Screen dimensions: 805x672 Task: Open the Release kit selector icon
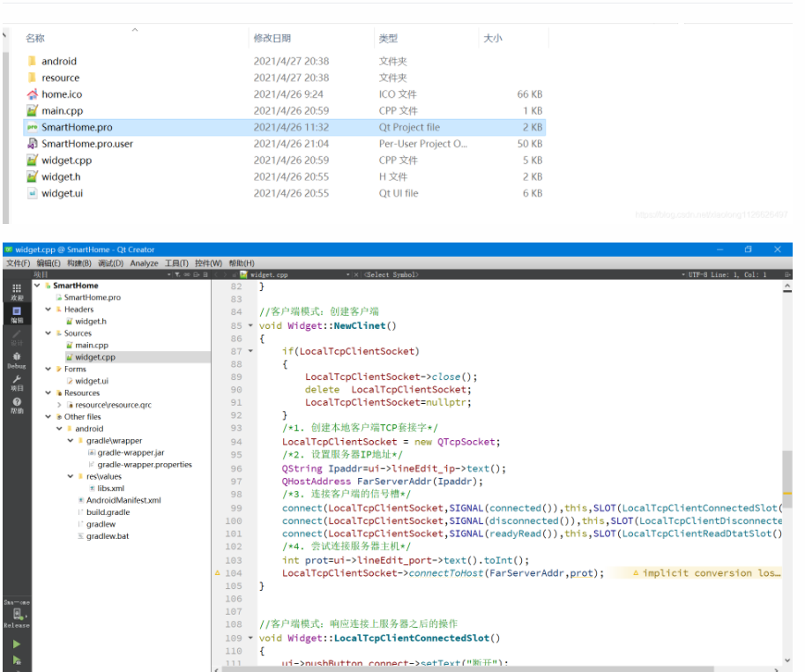[x=17, y=615]
